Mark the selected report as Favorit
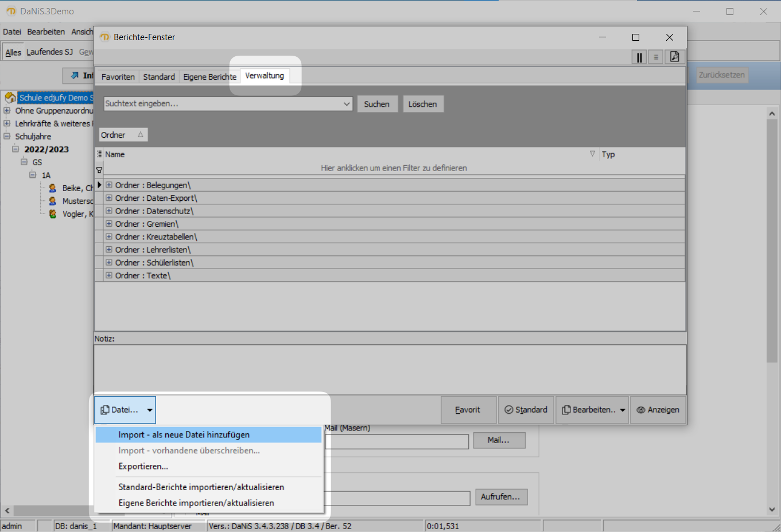 [x=468, y=410]
